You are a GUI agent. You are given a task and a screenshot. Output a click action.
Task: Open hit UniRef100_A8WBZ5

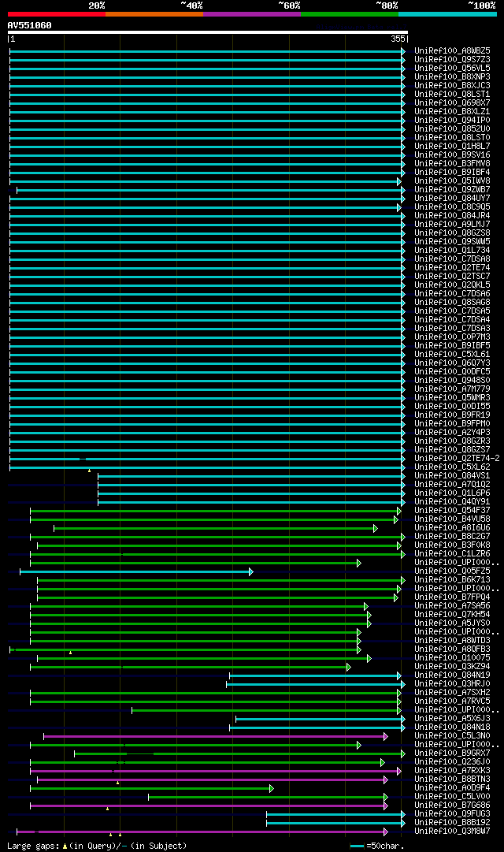[x=452, y=51]
